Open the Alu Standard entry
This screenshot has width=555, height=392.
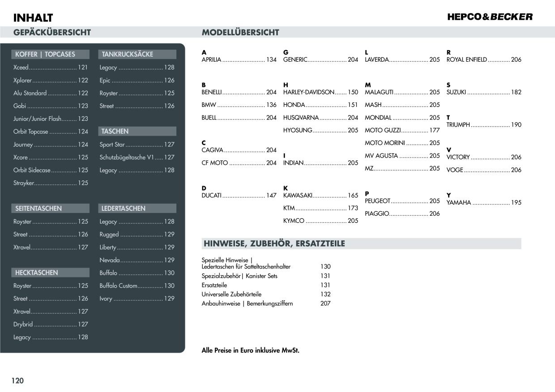point(51,93)
